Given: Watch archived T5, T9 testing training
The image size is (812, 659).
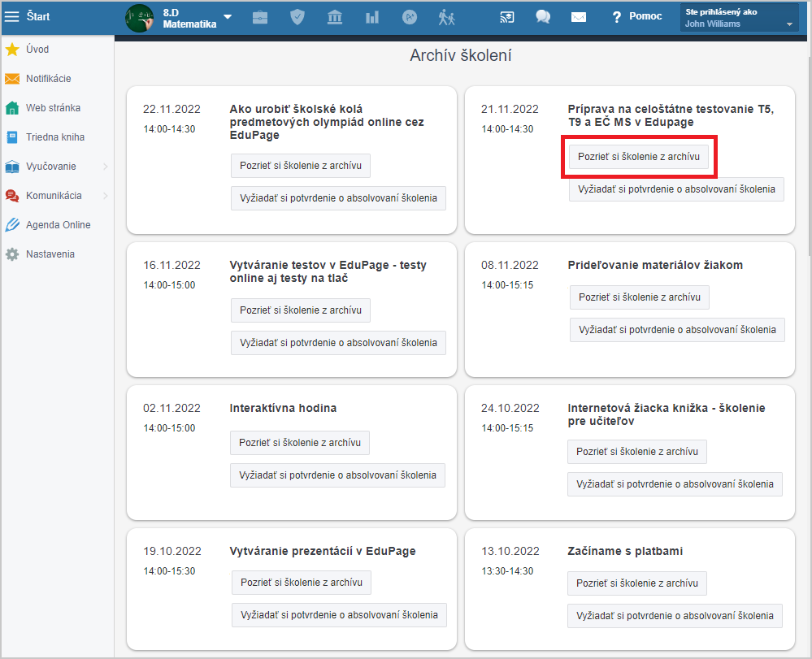Looking at the screenshot, I should (x=639, y=157).
